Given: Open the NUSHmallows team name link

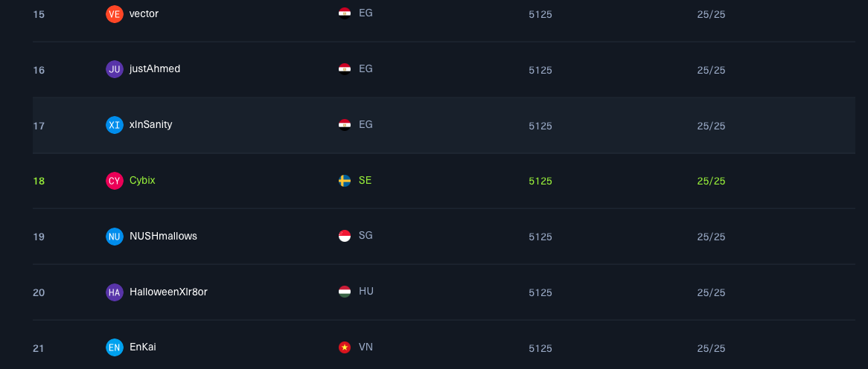Looking at the screenshot, I should pyautogui.click(x=163, y=236).
